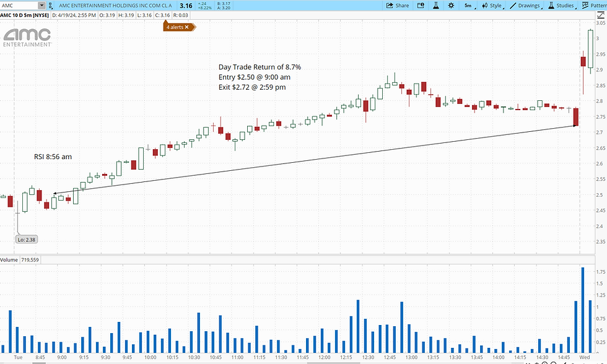
Task: Click the Lo: 2.38 price bubble
Action: pos(26,240)
